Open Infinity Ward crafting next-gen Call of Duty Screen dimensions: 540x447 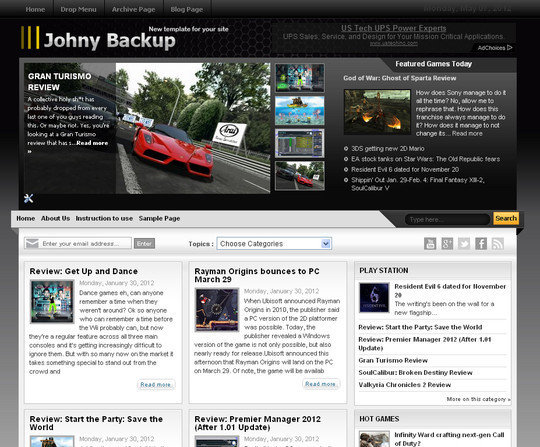coord(449,439)
